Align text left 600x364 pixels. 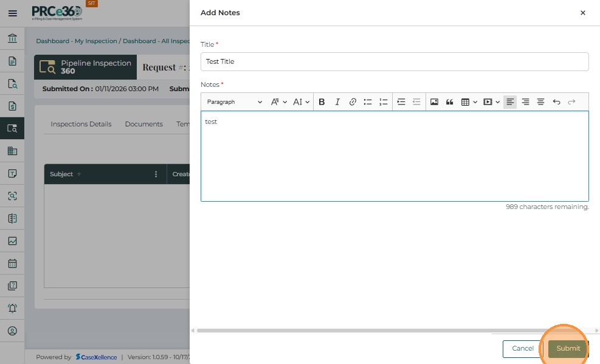pos(510,101)
